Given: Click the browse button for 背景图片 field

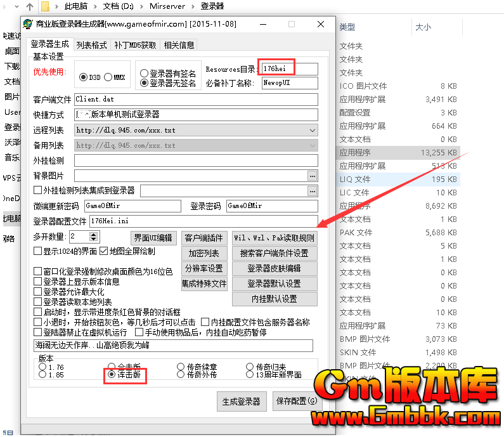Looking at the screenshot, I should click(x=312, y=175).
